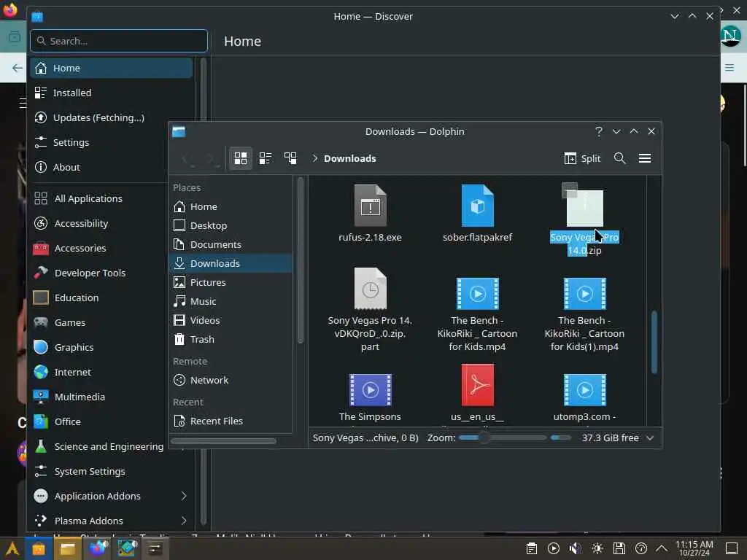Switch Dolphin to Compact view mode
Image resolution: width=747 pixels, height=560 pixels.
(266, 158)
